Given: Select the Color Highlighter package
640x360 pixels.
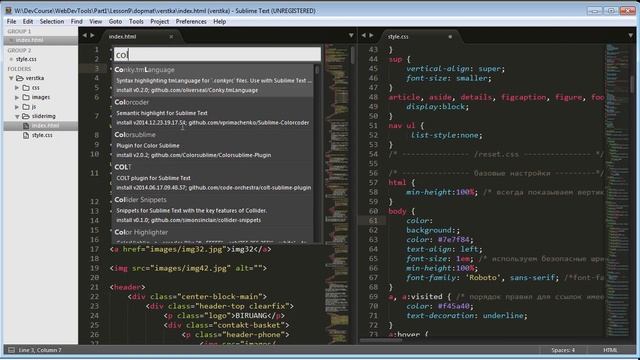Looking at the screenshot, I should click(x=213, y=235).
